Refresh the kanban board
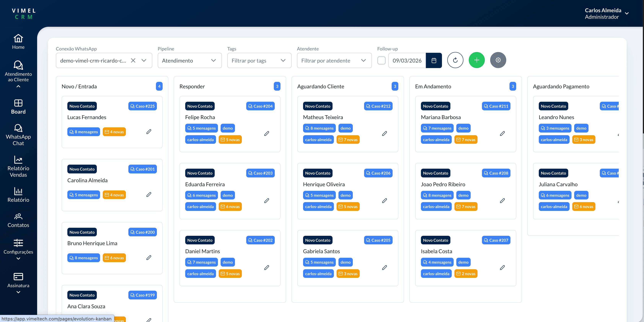644x322 pixels. pyautogui.click(x=455, y=60)
